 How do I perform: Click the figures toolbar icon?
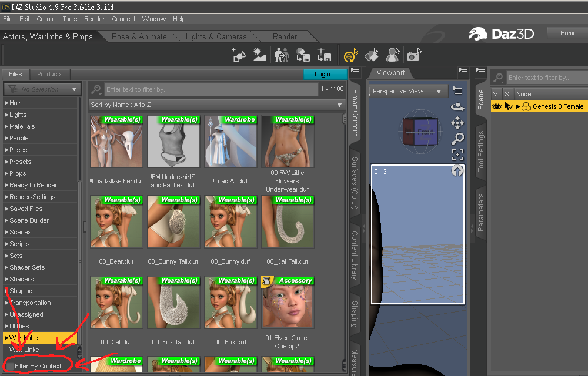coord(281,55)
